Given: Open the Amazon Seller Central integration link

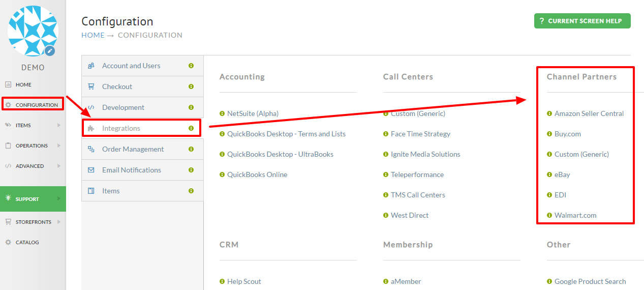Looking at the screenshot, I should [x=589, y=113].
